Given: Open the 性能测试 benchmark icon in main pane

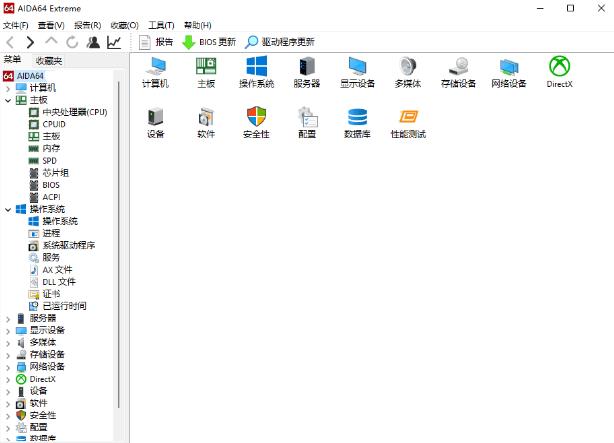Looking at the screenshot, I should click(x=408, y=123).
